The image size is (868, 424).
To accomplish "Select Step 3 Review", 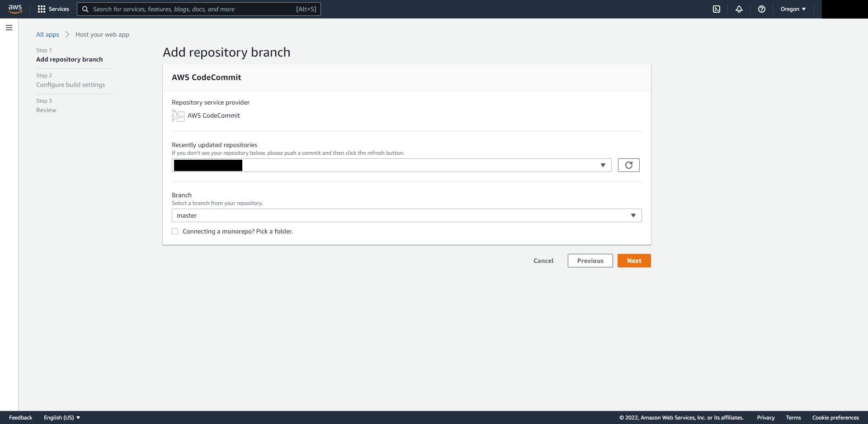I will (x=46, y=110).
